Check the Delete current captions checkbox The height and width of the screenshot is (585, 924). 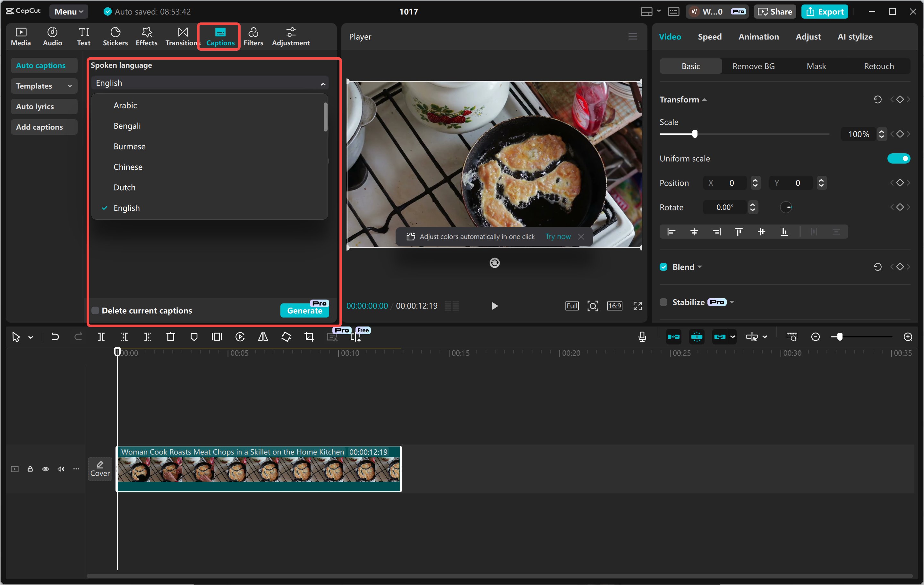click(x=95, y=310)
